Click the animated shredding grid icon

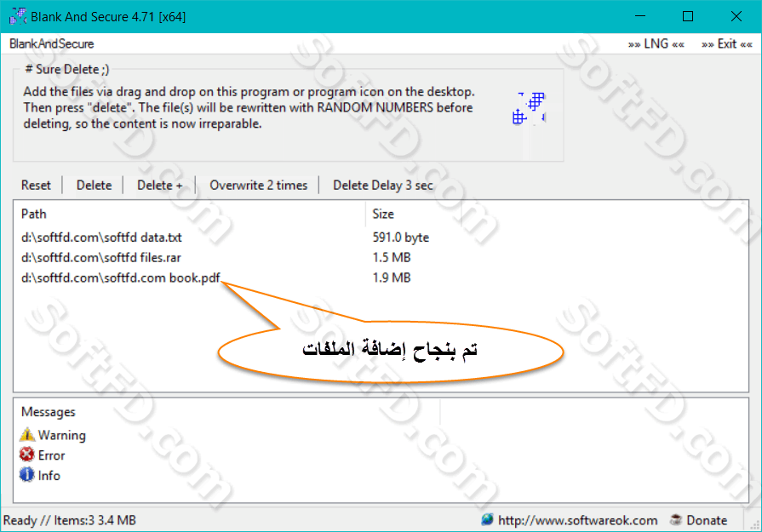tap(530, 108)
